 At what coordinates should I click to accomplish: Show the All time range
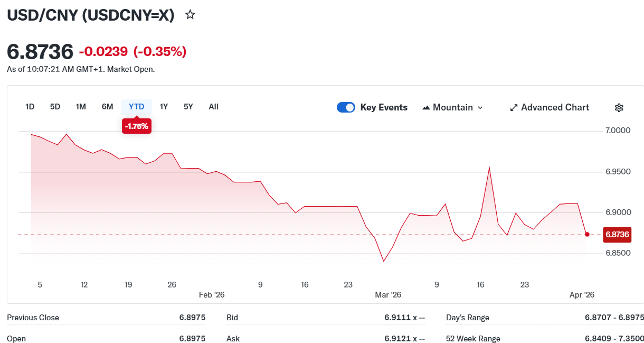pyautogui.click(x=213, y=107)
